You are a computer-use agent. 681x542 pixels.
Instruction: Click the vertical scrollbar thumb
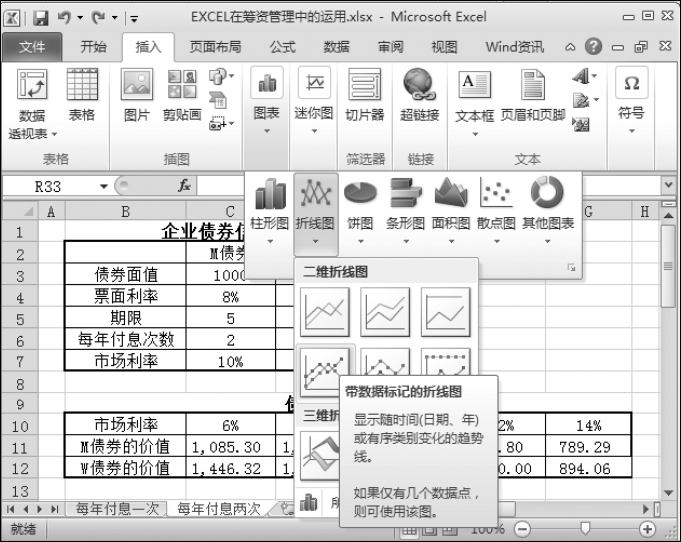pyautogui.click(x=668, y=266)
